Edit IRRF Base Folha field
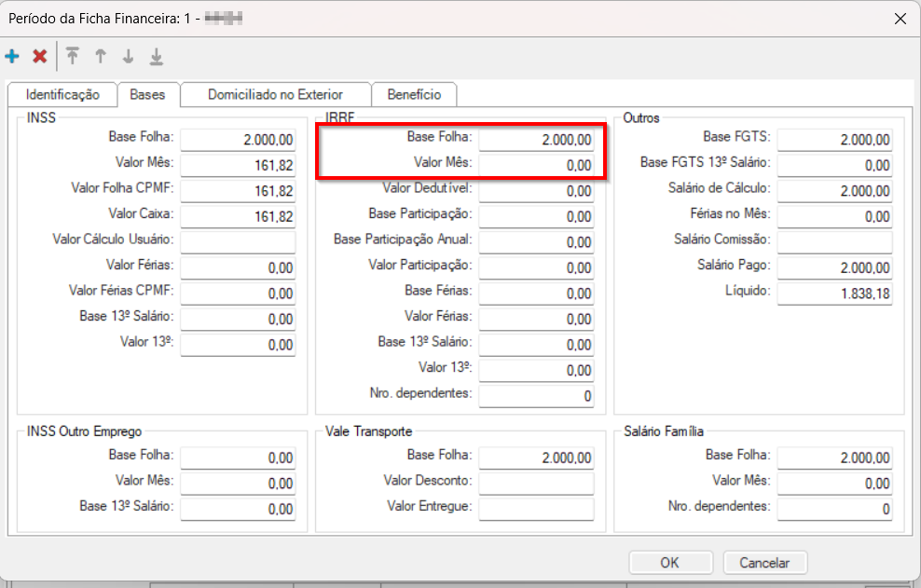The height and width of the screenshot is (588, 921). tap(536, 140)
